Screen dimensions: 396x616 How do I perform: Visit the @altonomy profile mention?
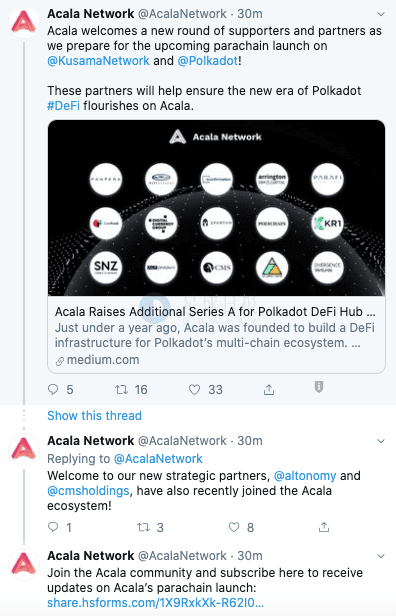(305, 476)
